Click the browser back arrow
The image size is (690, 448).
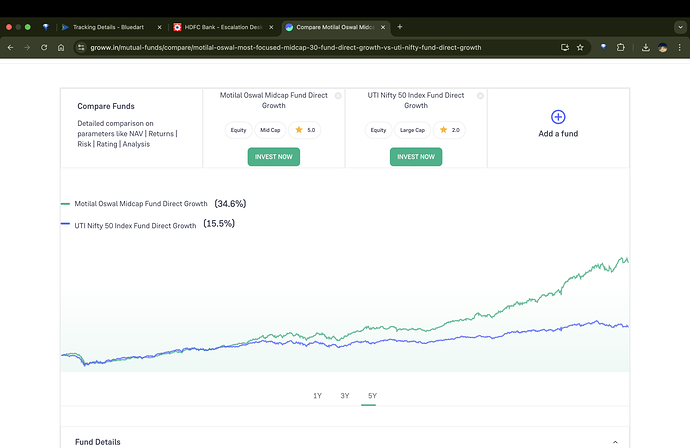[x=12, y=47]
